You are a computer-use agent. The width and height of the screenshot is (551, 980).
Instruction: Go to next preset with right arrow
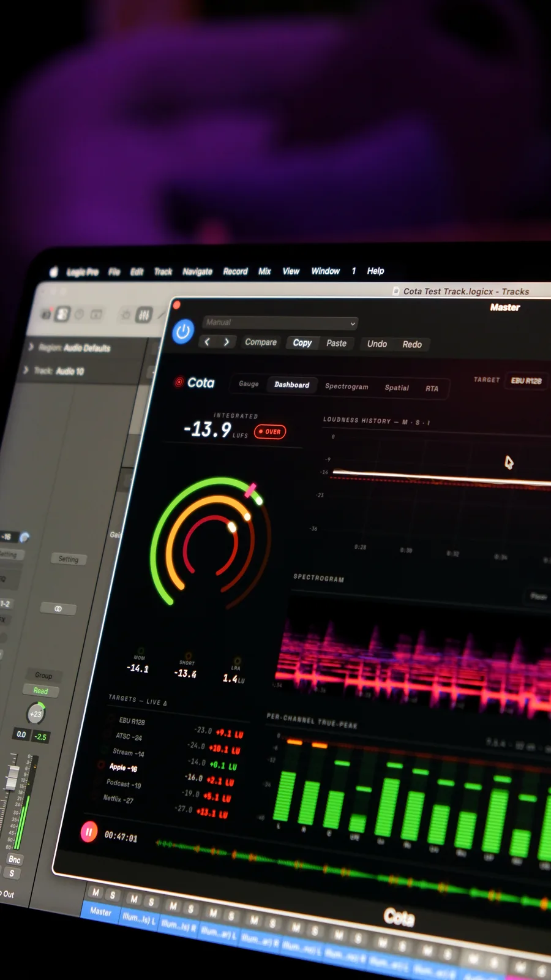(227, 342)
